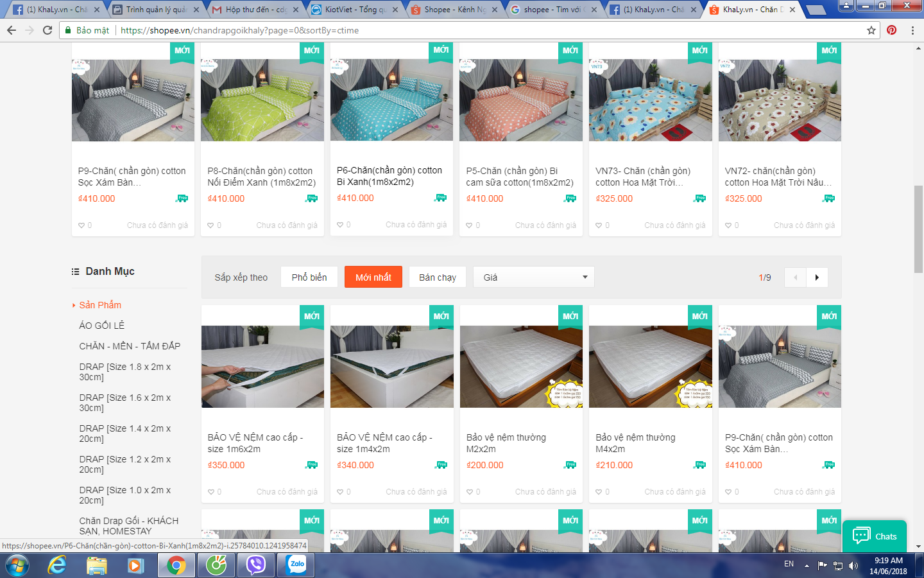The image size is (924, 578).
Task: Click the 9:19 AM clock
Action: coord(888,561)
